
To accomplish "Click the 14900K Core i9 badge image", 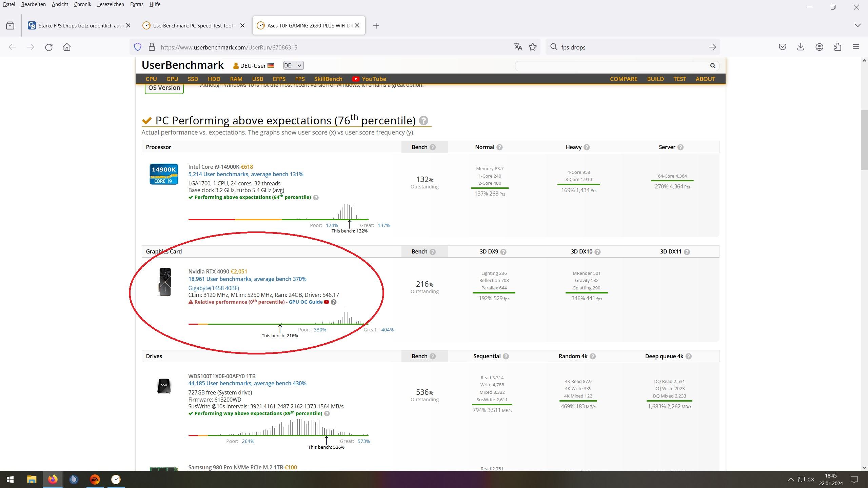I will [164, 174].
